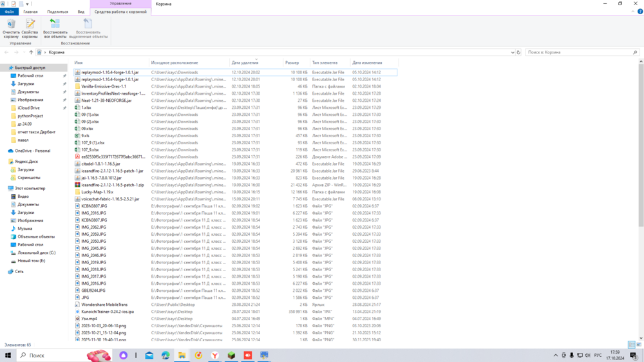The image size is (644, 362).
Task: Open the Explorer help question mark icon
Action: pos(640,12)
